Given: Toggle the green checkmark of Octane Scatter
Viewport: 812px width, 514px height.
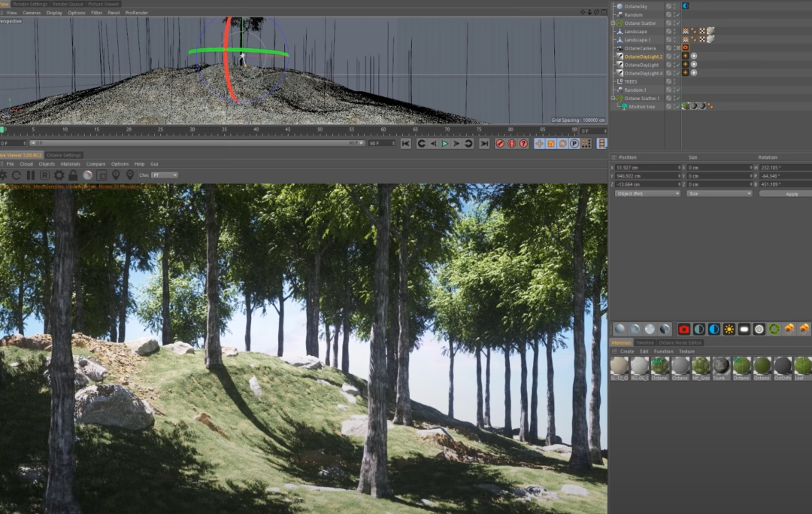Looking at the screenshot, I should point(677,23).
